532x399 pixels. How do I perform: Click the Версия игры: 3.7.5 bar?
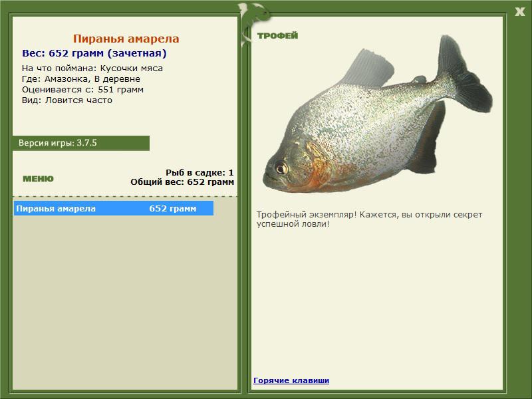81,143
